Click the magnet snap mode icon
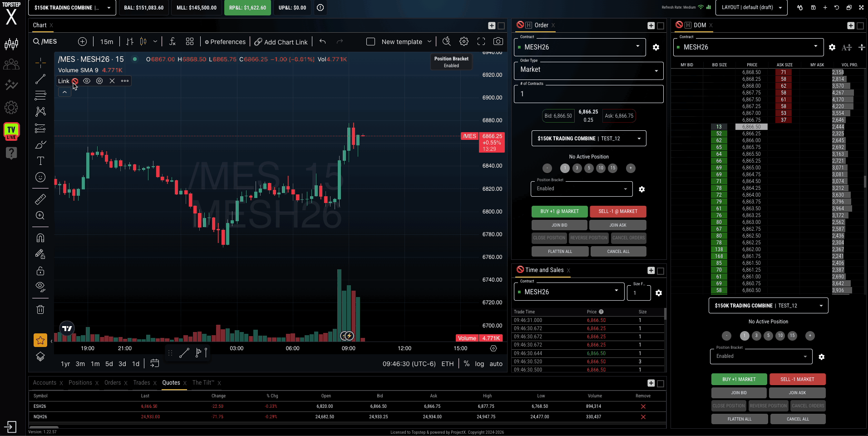 [40, 238]
